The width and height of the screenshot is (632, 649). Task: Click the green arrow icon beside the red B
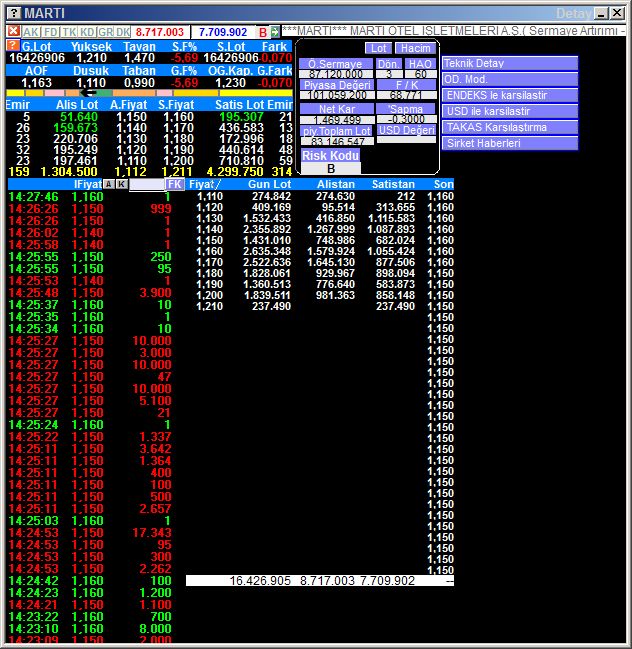275,32
